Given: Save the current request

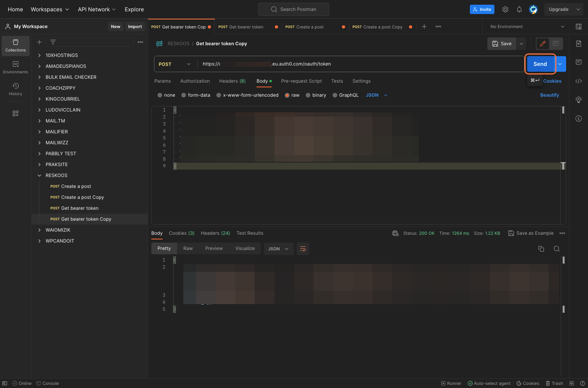Looking at the screenshot, I should 502,44.
